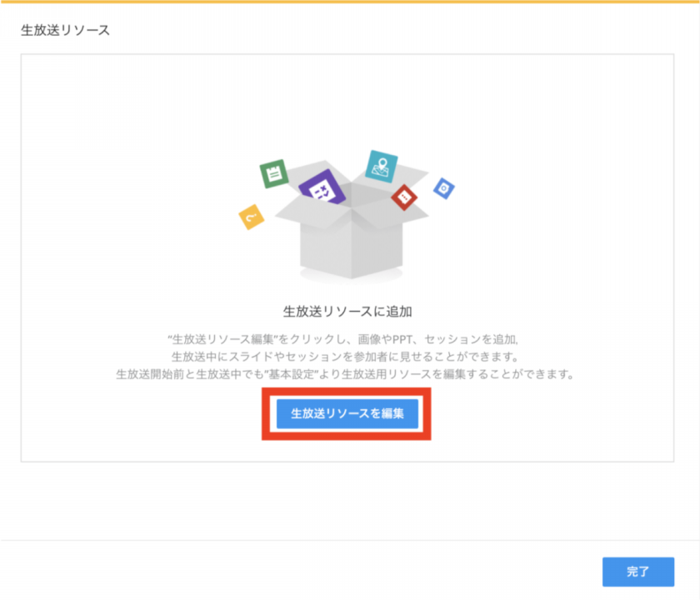Click the gray open cardboard box illustration

click(x=352, y=227)
